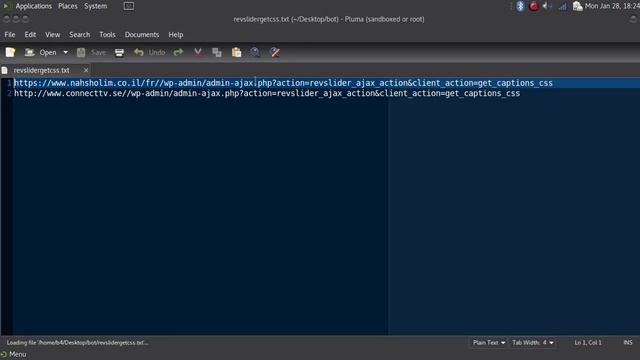Image resolution: width=640 pixels, height=360 pixels.
Task: Click the Copy icon in toolbar
Action: click(x=217, y=52)
